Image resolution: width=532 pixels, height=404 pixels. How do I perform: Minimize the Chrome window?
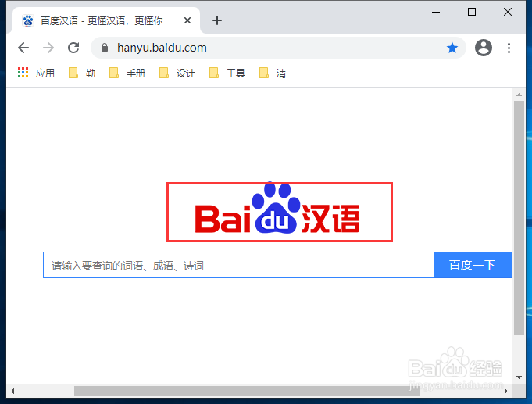tap(436, 13)
